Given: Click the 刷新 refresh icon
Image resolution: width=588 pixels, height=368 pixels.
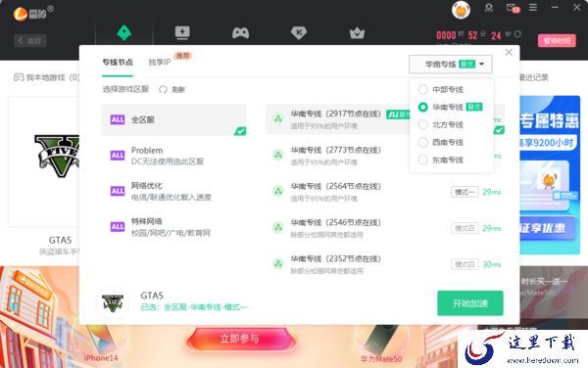Looking at the screenshot, I should pos(163,89).
